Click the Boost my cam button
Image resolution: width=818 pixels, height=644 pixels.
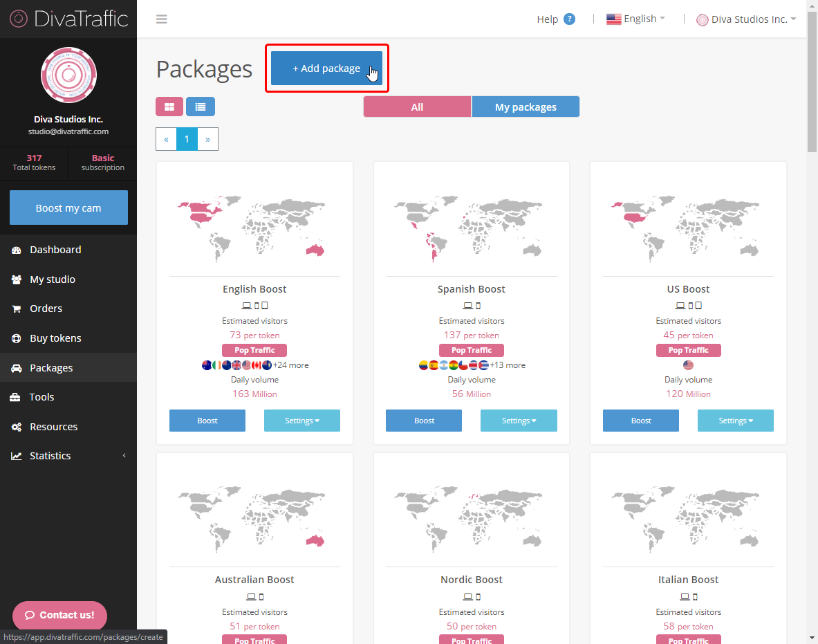[x=68, y=208]
